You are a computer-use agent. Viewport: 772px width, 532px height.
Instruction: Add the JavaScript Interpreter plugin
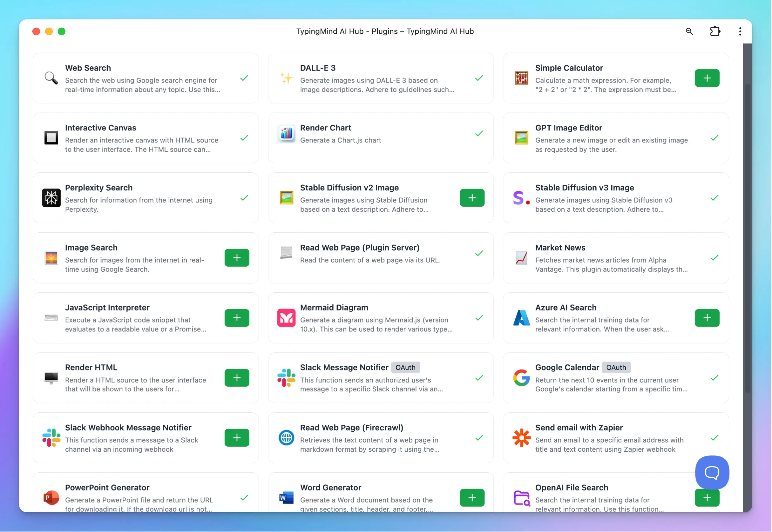tap(237, 318)
